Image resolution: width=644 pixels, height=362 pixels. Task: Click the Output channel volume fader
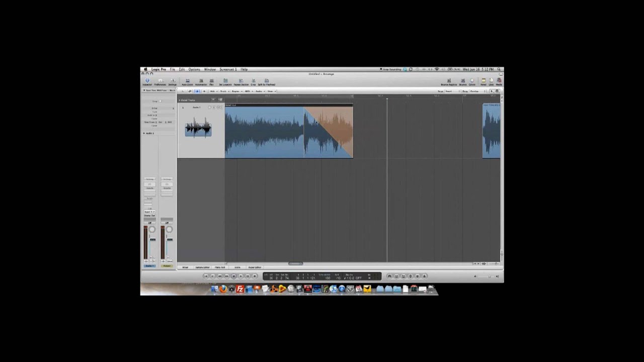pos(170,239)
